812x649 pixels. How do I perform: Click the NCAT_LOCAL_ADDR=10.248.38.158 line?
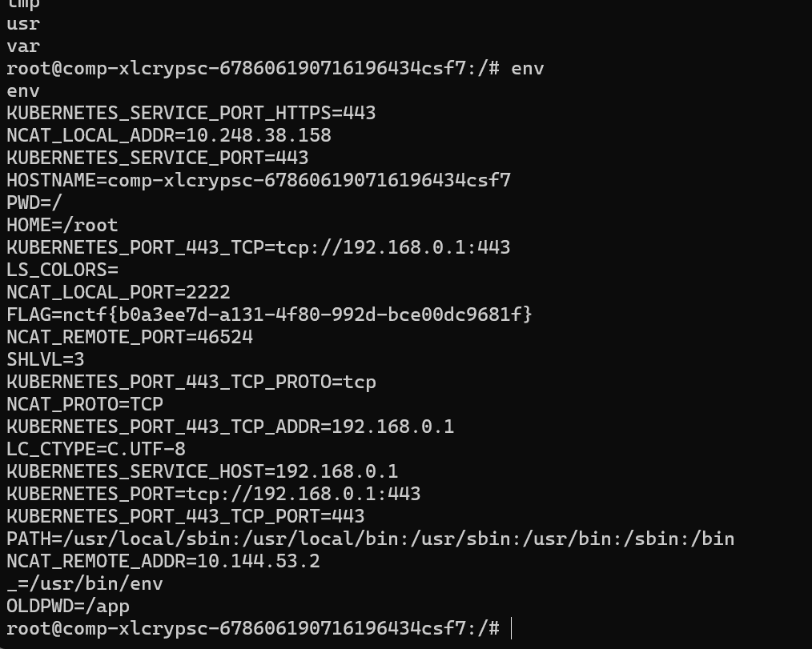(x=169, y=135)
